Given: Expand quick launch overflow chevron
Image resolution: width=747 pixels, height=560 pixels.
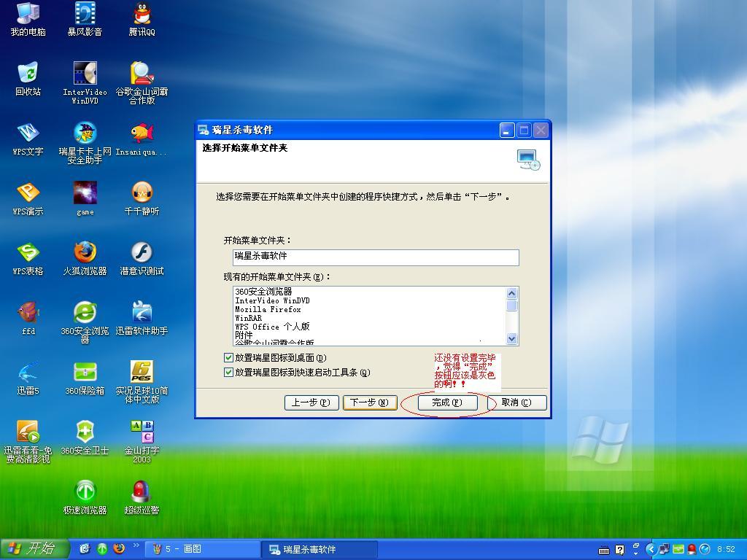Looking at the screenshot, I should click(136, 545).
